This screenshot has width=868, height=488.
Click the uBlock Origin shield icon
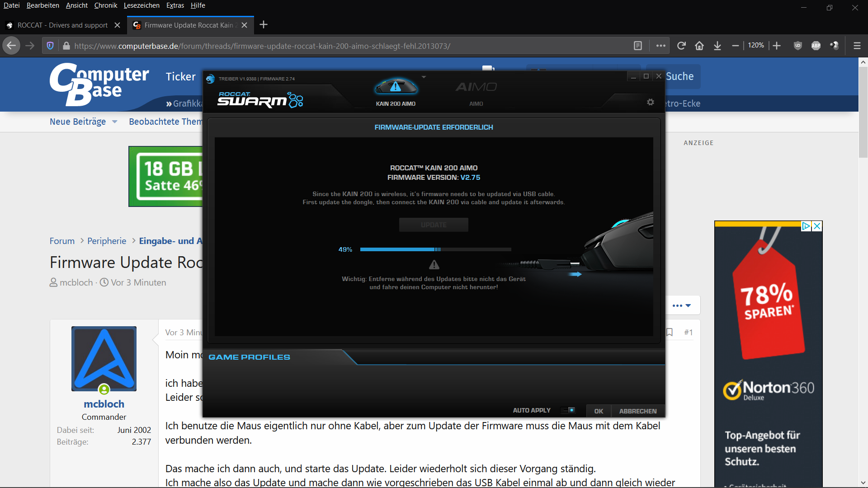pos(797,46)
